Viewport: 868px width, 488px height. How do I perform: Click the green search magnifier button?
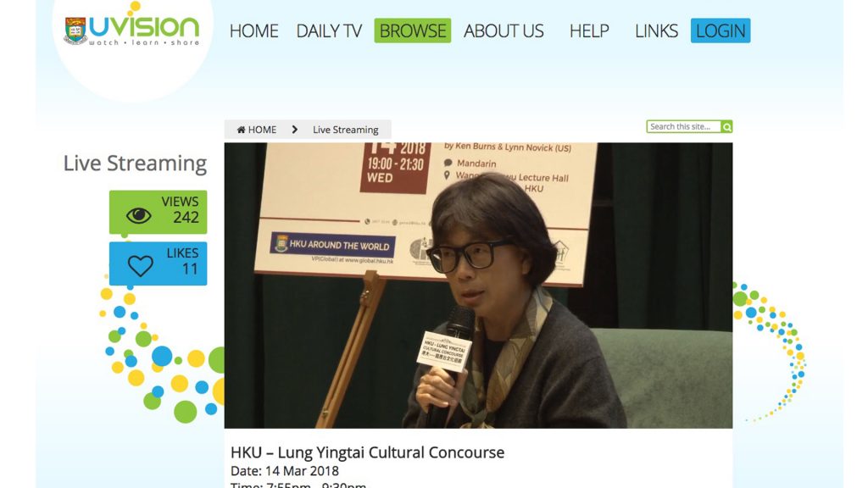(726, 127)
